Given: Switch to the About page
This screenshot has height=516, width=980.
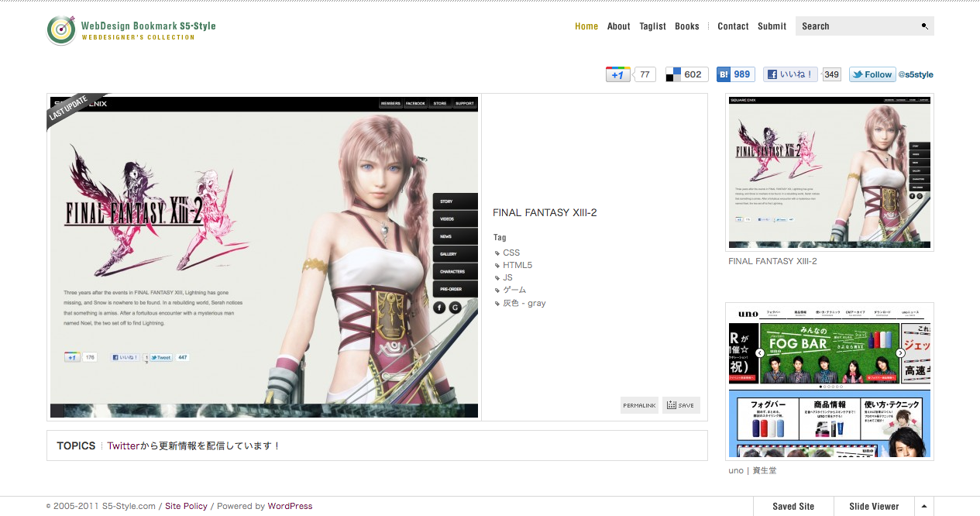Looking at the screenshot, I should pyautogui.click(x=618, y=26).
